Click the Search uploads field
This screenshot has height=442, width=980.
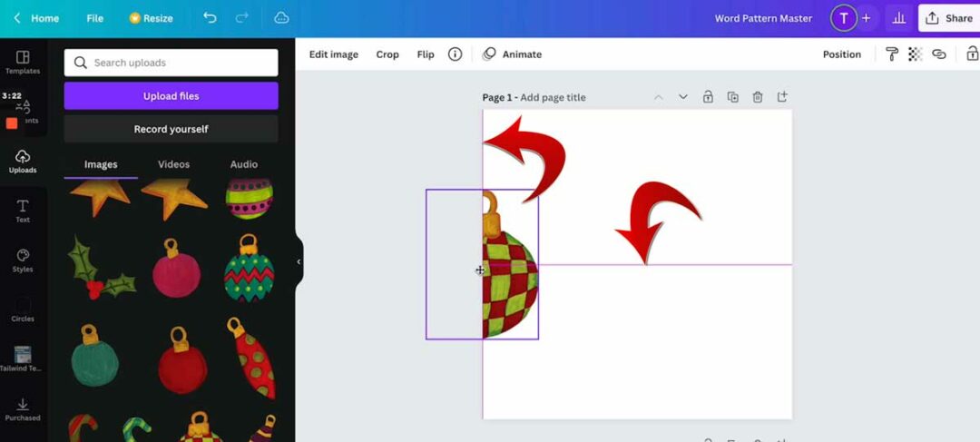coord(171,63)
